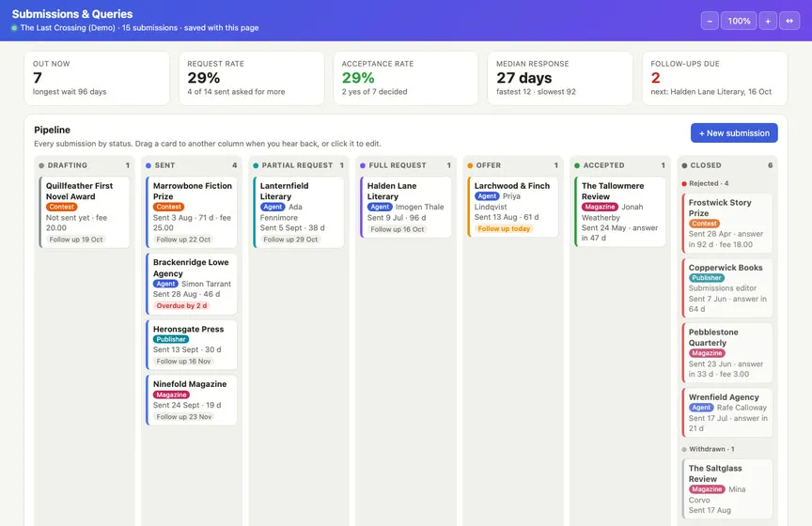Image resolution: width=812 pixels, height=526 pixels.
Task: Open the Larchwood & Finch card
Action: (x=513, y=207)
